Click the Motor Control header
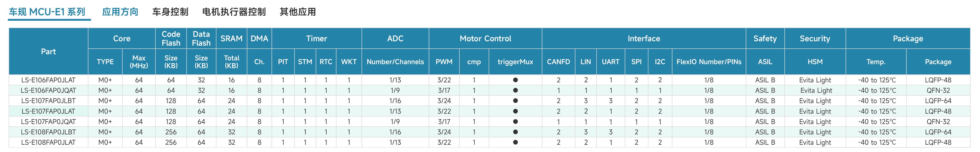 tap(485, 38)
